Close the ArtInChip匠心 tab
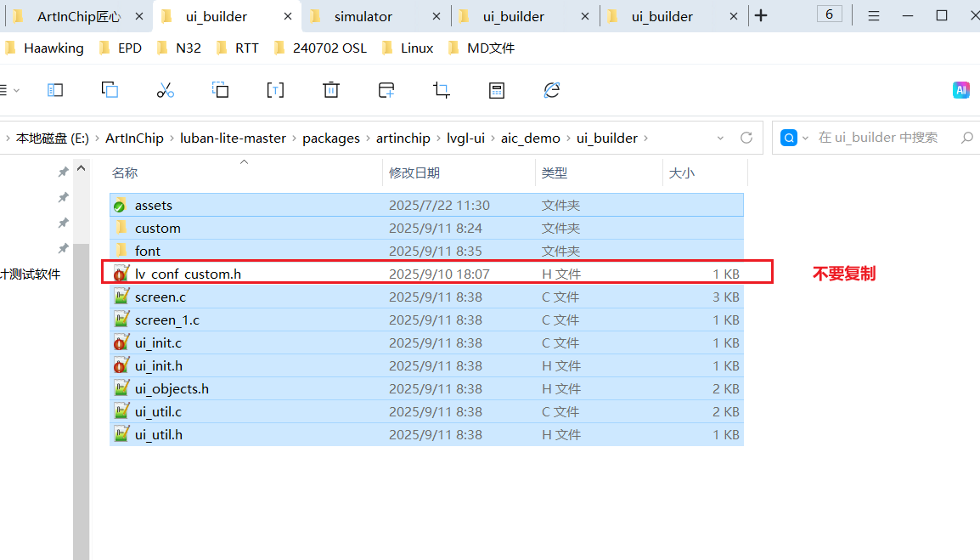 138,16
